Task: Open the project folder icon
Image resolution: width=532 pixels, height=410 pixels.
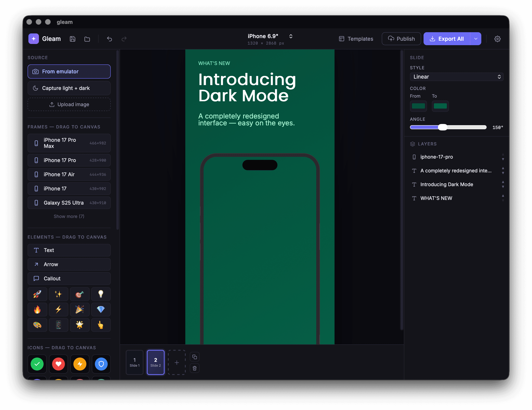Action: (x=87, y=39)
